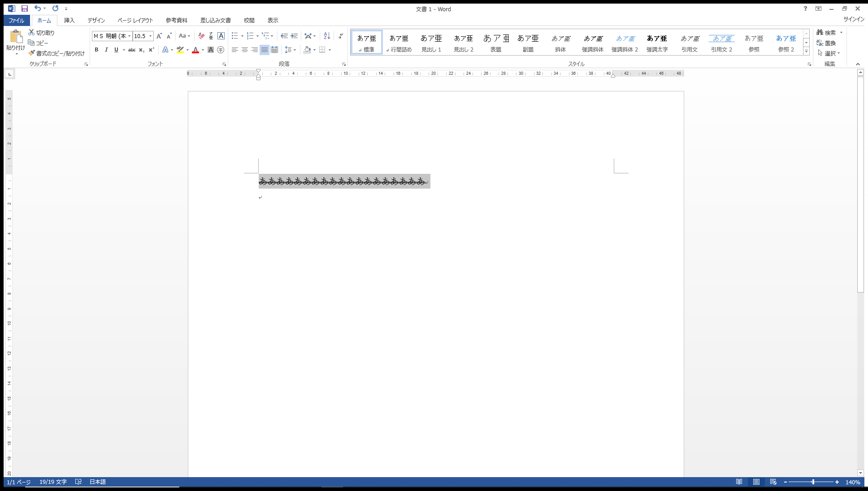The height and width of the screenshot is (491, 868).
Task: Increase indent of the paragraph
Action: pos(294,36)
